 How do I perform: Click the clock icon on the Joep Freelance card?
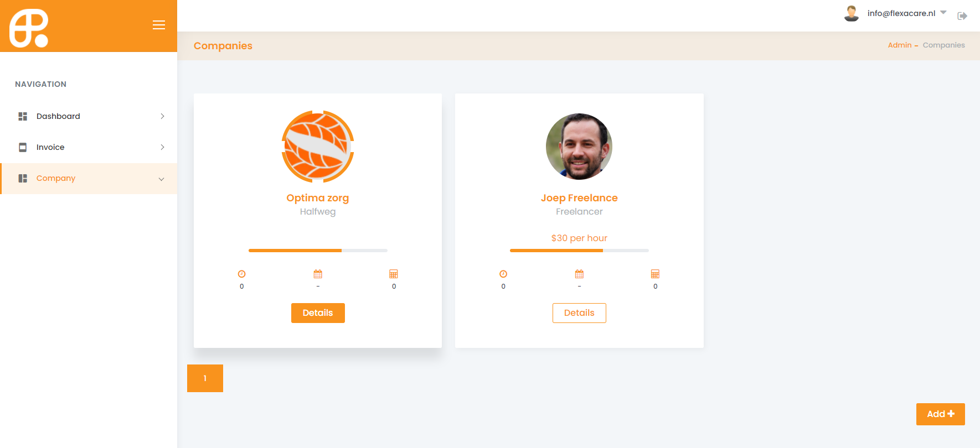pos(503,274)
